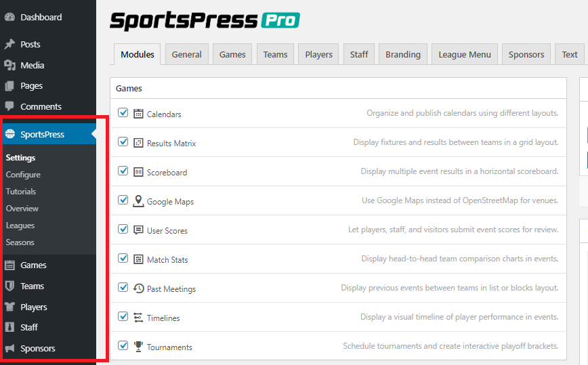Click the Posts pushpin icon

point(9,44)
